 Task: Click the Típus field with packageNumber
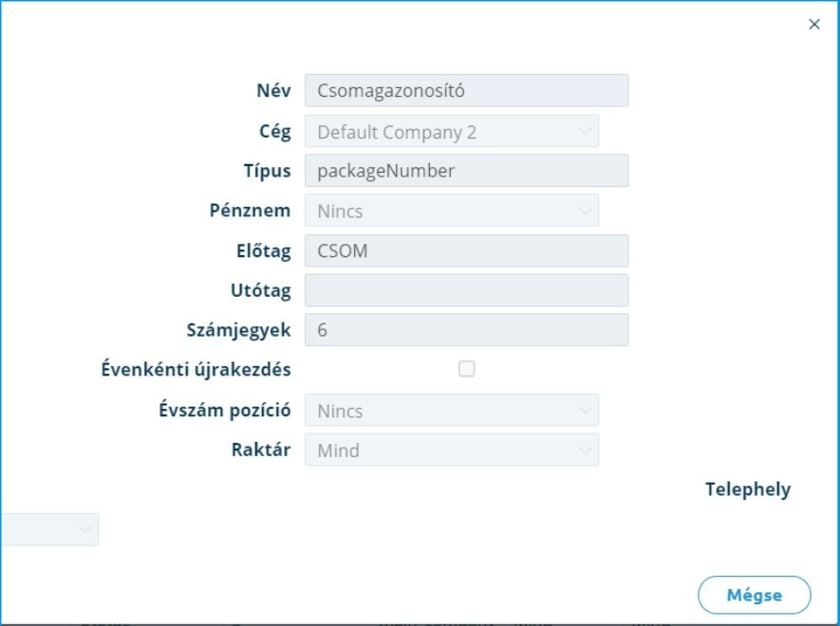click(467, 171)
